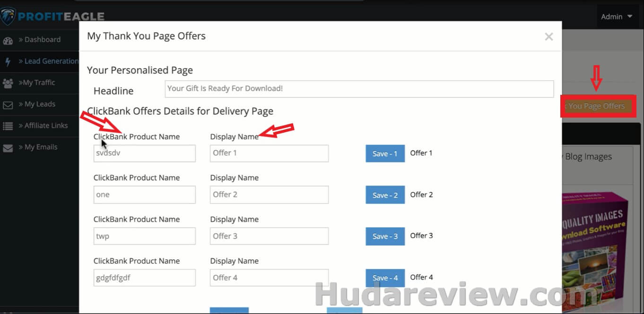Click the first ClickBank Product Name field
The width and height of the screenshot is (644, 314).
(144, 153)
